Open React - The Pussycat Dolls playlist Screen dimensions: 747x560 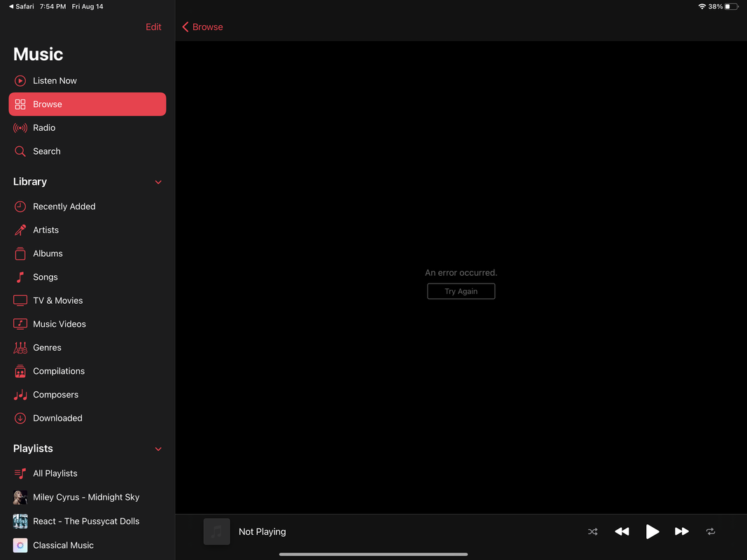point(88,521)
